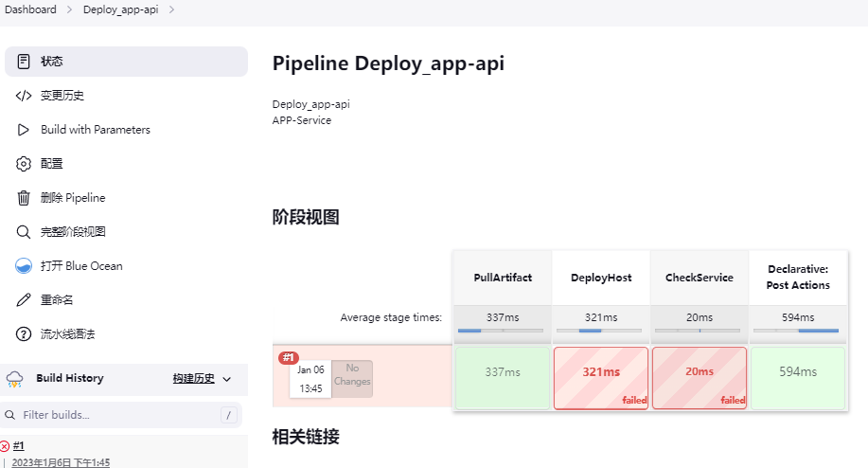868x468 pixels.
Task: Click the Build with Parameters play icon
Action: click(x=24, y=130)
